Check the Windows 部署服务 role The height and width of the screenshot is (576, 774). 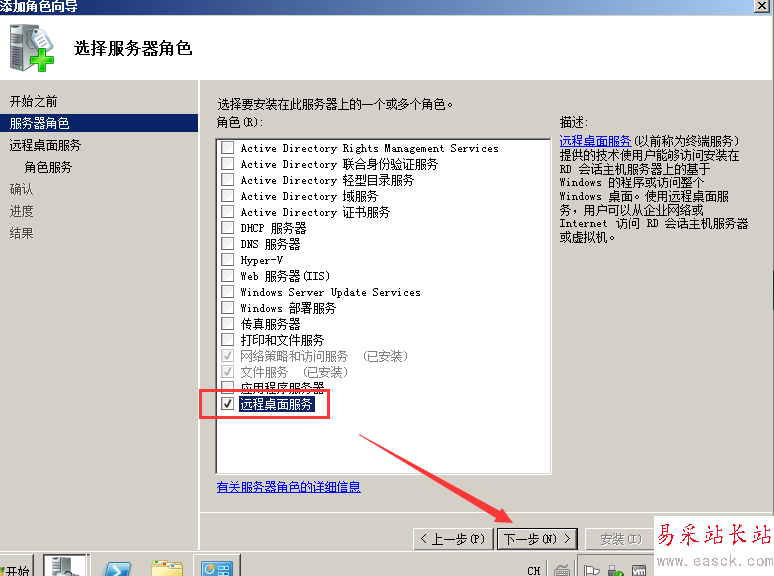(x=228, y=307)
